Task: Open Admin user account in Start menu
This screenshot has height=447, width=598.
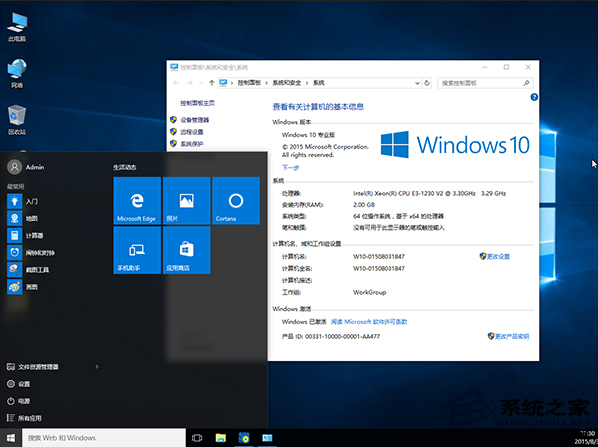Action: pyautogui.click(x=26, y=167)
